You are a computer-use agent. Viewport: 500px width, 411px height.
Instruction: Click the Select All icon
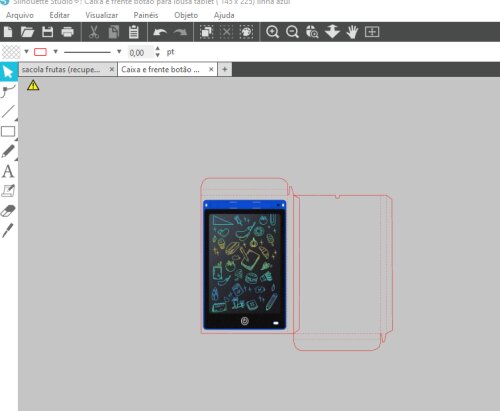pyautogui.click(x=206, y=32)
